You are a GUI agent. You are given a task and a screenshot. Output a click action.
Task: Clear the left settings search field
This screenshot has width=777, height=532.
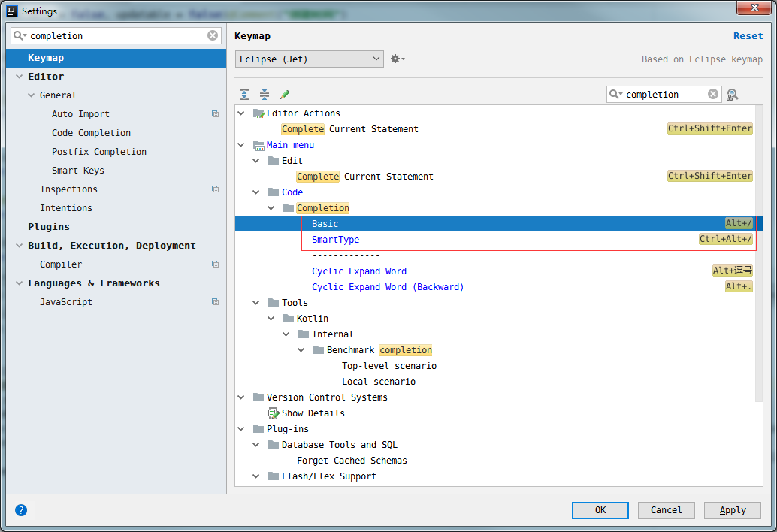(x=213, y=35)
